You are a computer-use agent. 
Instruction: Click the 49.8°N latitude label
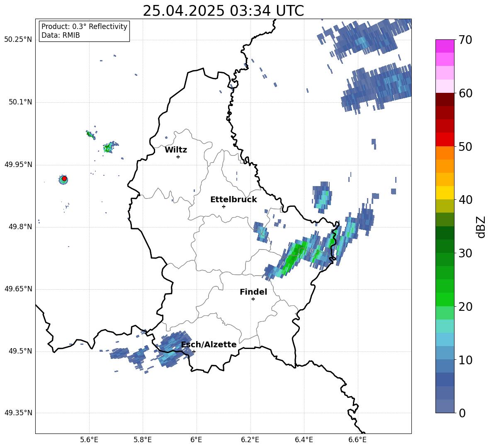(20, 227)
